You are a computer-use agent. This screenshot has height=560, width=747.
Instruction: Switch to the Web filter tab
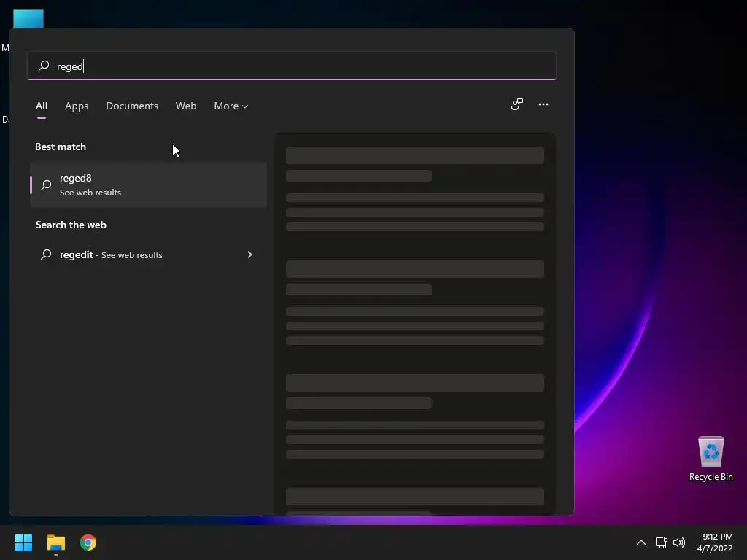coord(186,106)
